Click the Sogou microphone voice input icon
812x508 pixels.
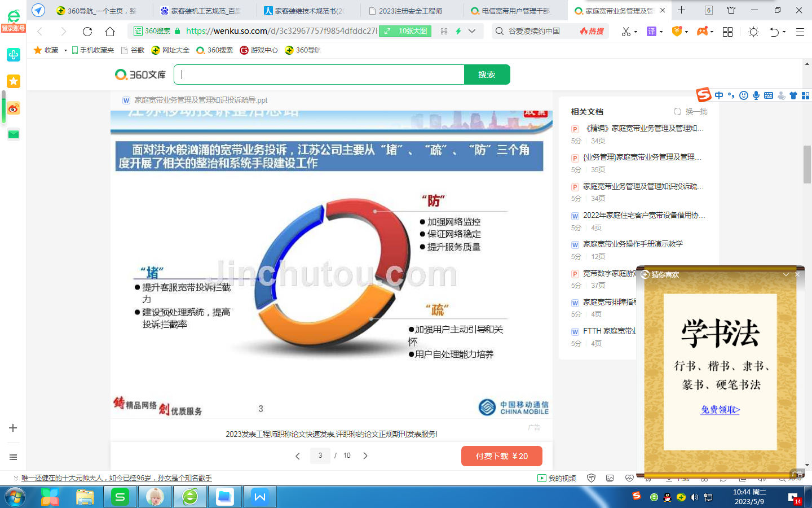tap(756, 95)
